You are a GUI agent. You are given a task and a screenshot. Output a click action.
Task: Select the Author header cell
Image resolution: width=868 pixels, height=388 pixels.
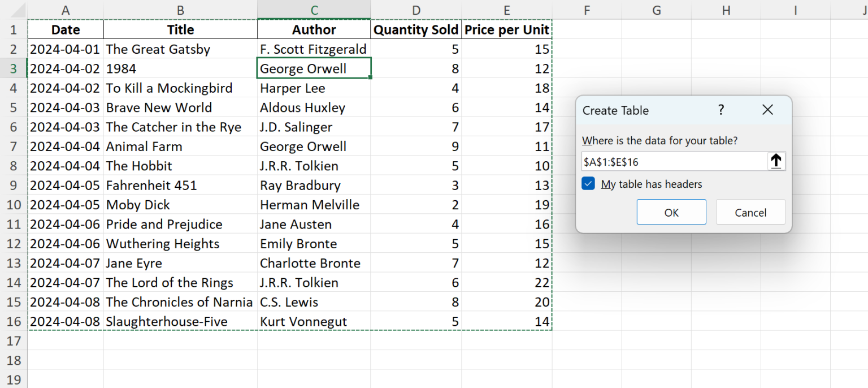314,30
